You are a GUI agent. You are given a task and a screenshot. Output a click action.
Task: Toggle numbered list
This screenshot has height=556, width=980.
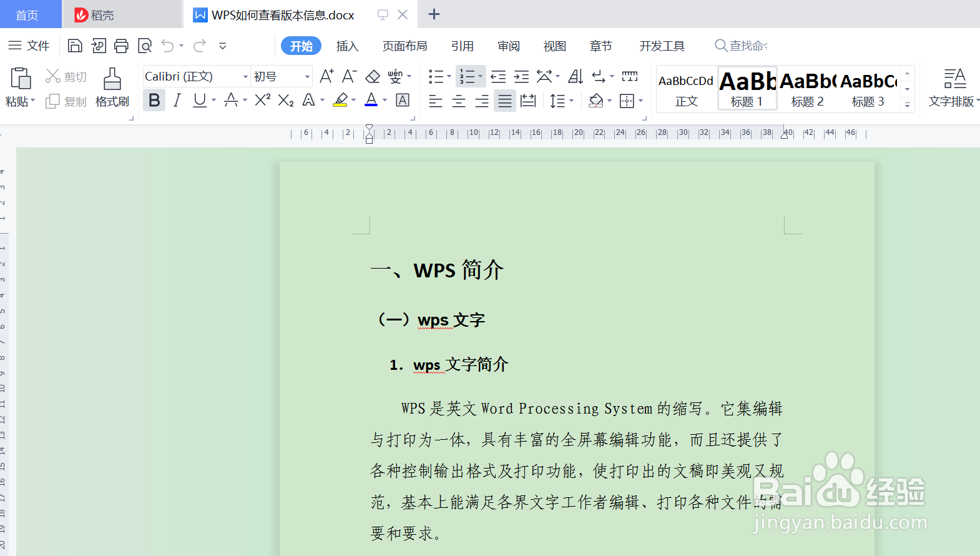click(467, 76)
